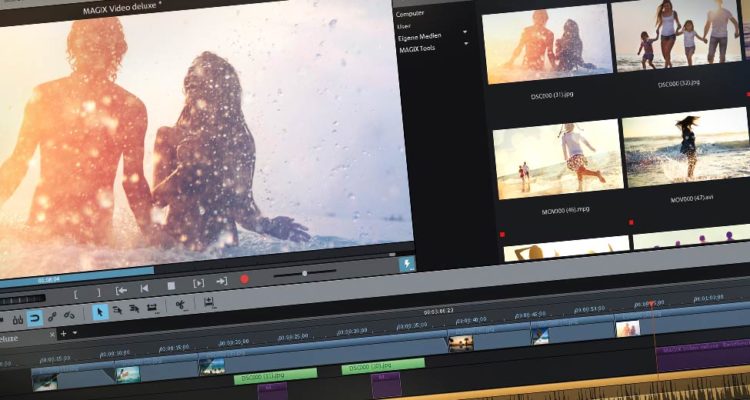Click the MOV000 (47).avi file name
The height and width of the screenshot is (400, 750).
pos(694,199)
